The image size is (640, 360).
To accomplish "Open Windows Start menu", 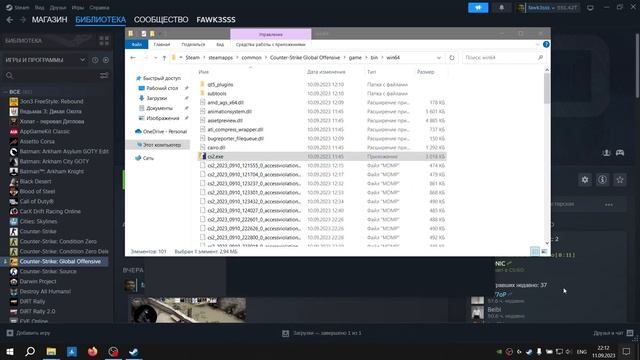I will 10,351.
